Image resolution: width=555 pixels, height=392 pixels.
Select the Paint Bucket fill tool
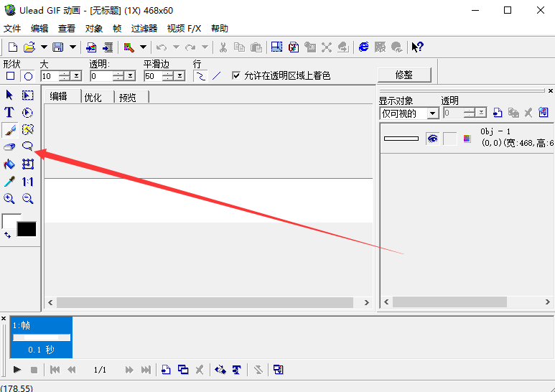pyautogui.click(x=9, y=164)
